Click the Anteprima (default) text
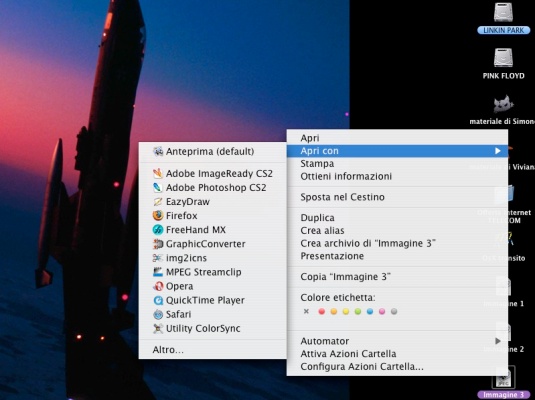The height and width of the screenshot is (400, 535). (x=210, y=152)
